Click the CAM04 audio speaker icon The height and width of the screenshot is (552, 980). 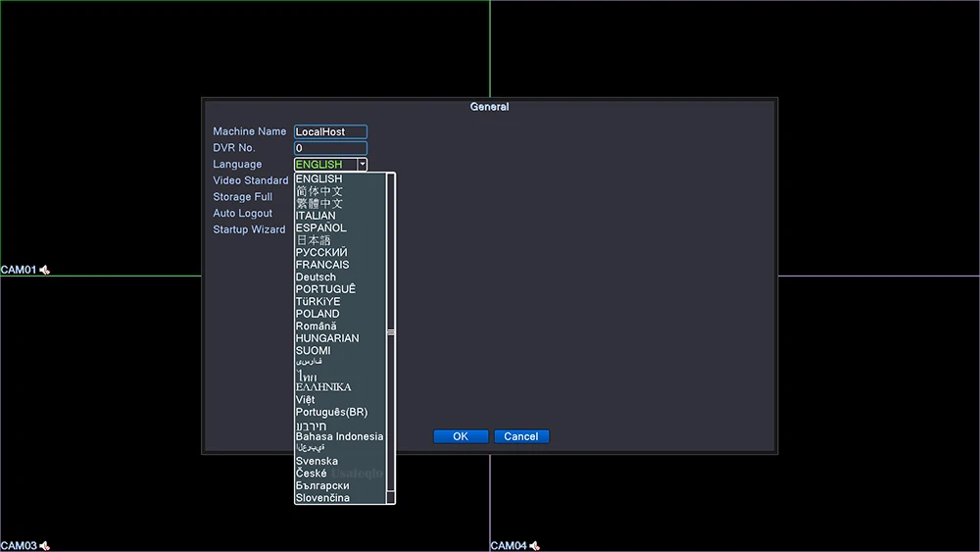tap(534, 546)
